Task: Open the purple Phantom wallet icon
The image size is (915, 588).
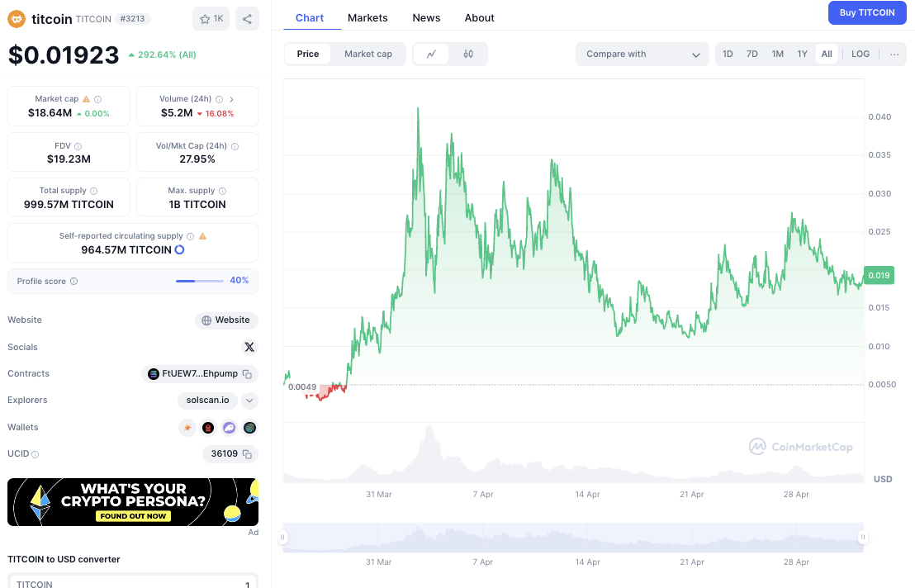Action: 230,428
